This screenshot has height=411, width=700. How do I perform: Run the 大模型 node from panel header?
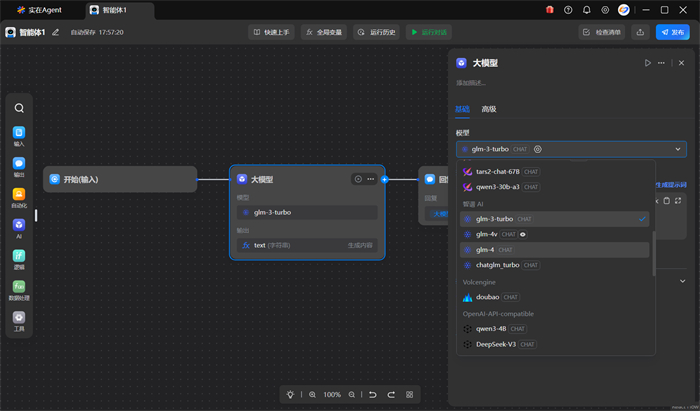click(x=647, y=63)
